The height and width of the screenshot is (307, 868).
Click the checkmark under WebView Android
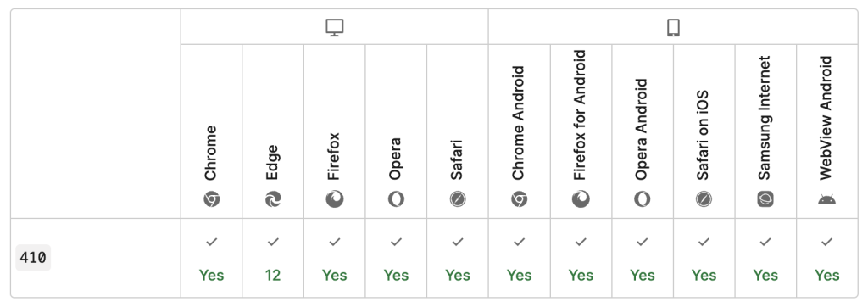[826, 242]
